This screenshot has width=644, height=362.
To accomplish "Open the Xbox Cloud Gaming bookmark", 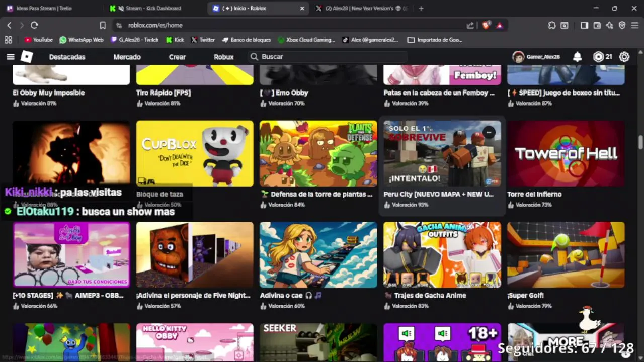I will coord(306,40).
